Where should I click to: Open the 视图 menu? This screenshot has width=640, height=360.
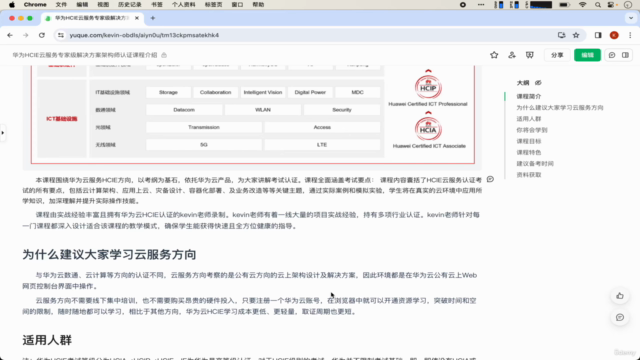pyautogui.click(x=103, y=4)
